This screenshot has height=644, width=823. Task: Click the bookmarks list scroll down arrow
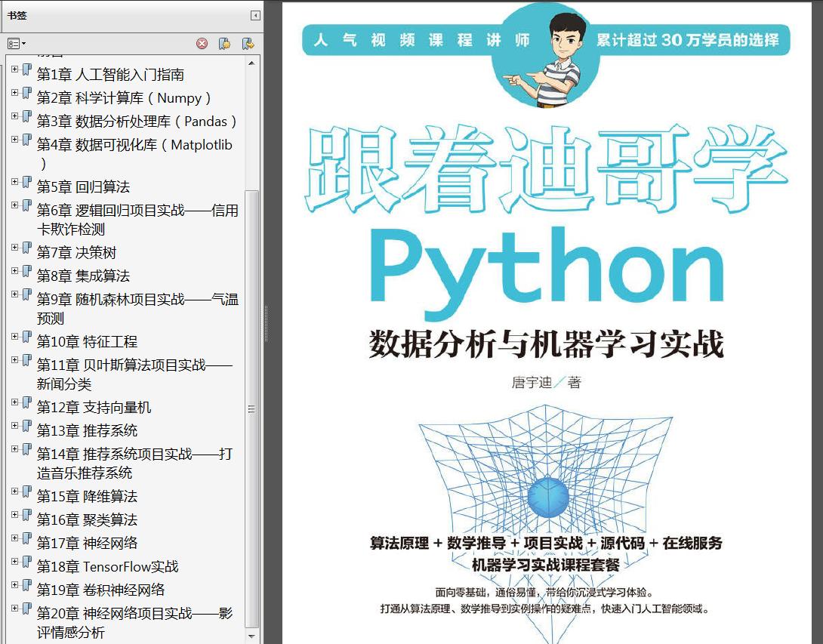[251, 636]
